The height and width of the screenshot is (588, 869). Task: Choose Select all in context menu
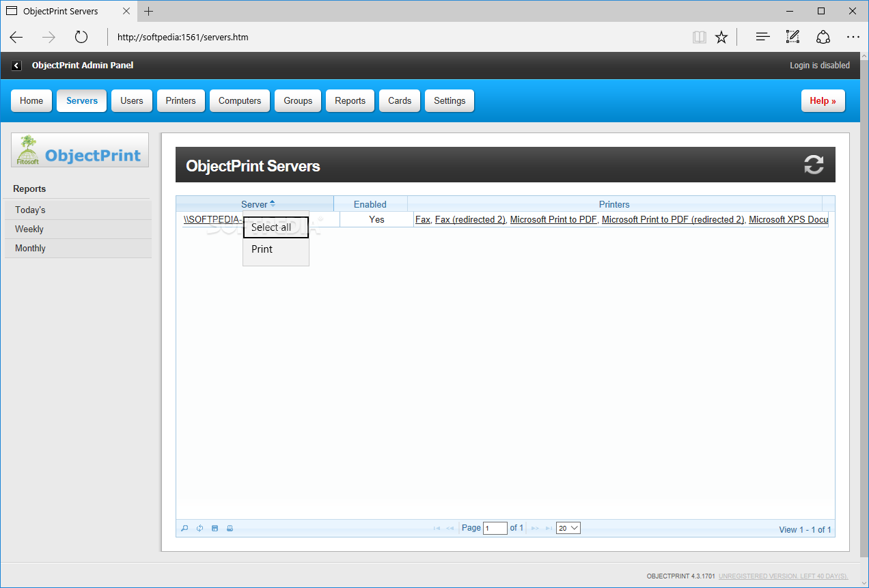(276, 227)
